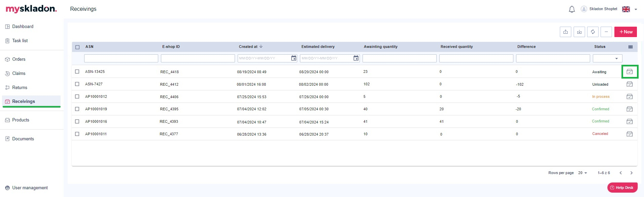Click the Unloaded status text

click(x=600, y=84)
